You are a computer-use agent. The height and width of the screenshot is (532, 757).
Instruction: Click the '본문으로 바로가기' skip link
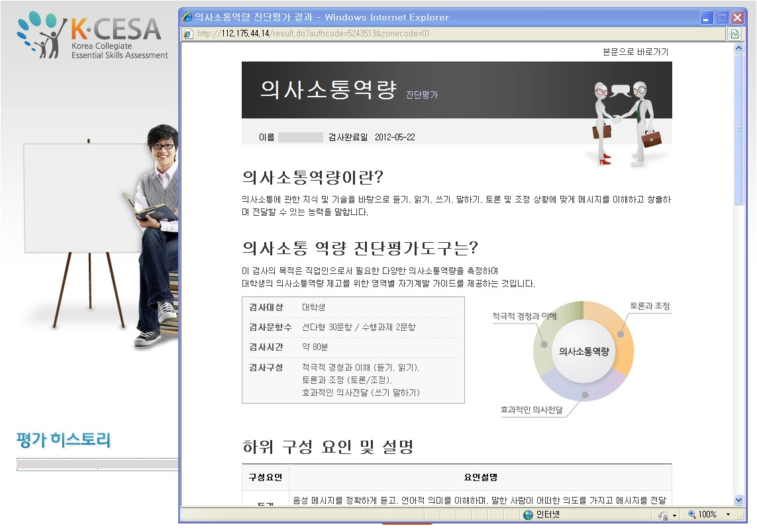(635, 52)
